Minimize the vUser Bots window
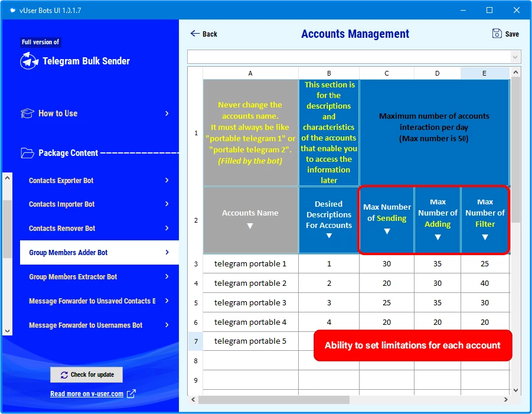Screen dimensions: 532x414 pyautogui.click(x=463, y=10)
